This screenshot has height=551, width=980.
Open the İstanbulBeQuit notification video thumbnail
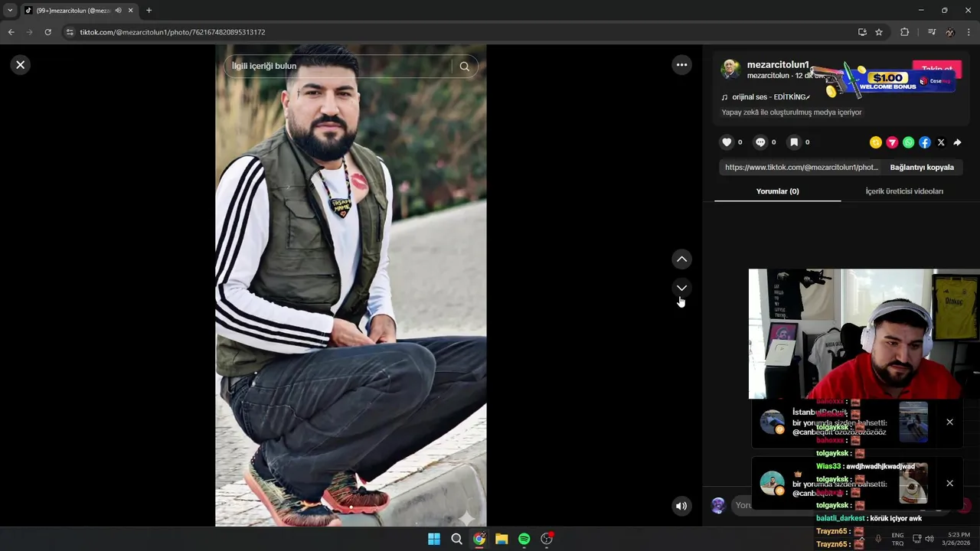tap(913, 422)
